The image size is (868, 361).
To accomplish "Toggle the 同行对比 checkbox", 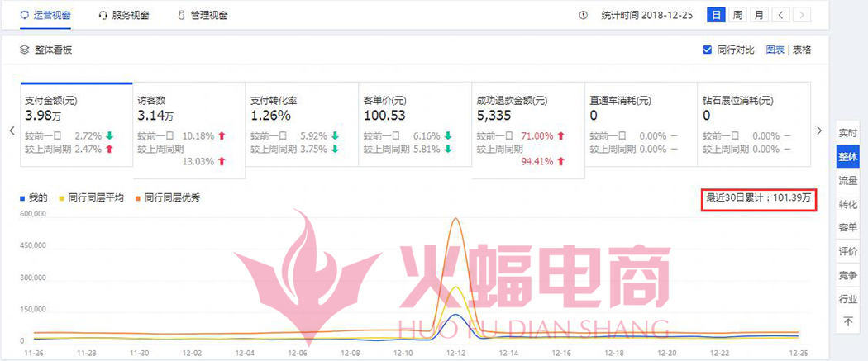I will point(707,50).
